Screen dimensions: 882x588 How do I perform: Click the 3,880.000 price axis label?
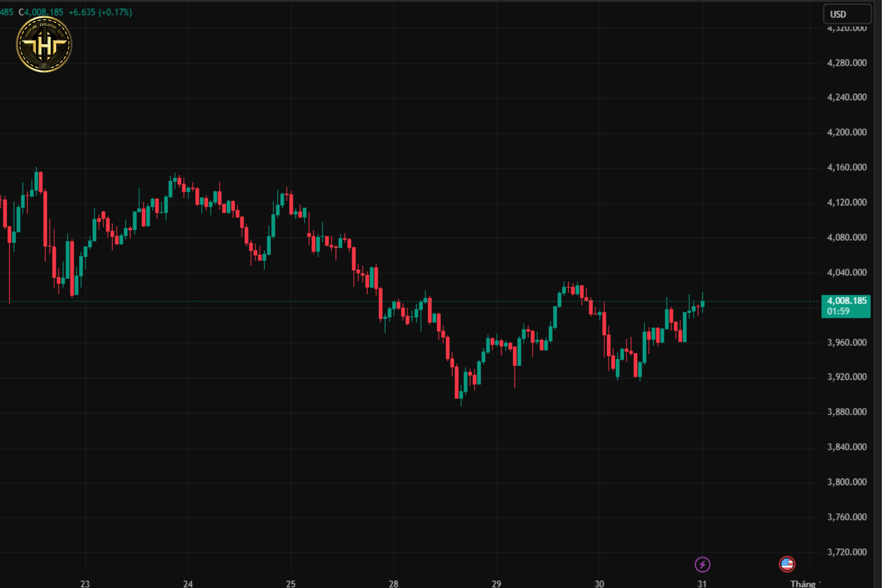point(846,412)
